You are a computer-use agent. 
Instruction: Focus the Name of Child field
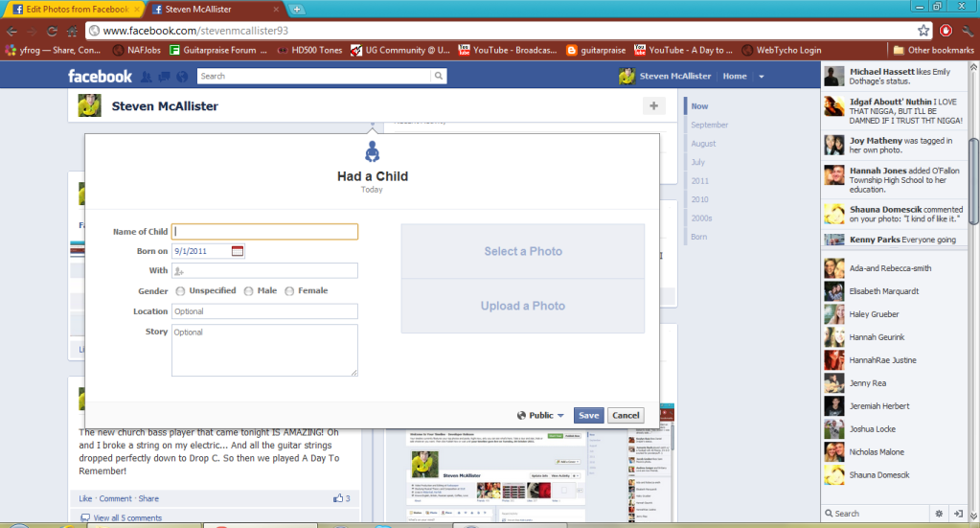click(x=264, y=232)
